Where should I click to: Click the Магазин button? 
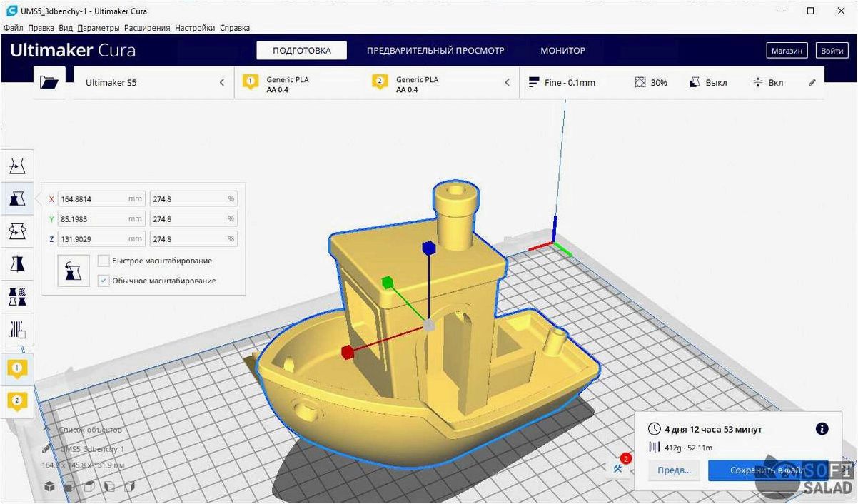click(x=788, y=51)
